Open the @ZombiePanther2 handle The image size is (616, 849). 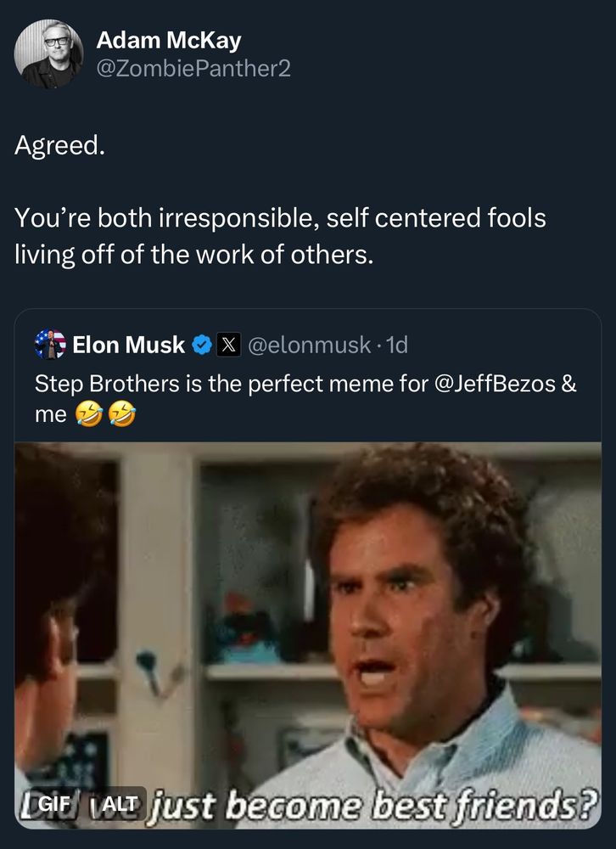[193, 68]
